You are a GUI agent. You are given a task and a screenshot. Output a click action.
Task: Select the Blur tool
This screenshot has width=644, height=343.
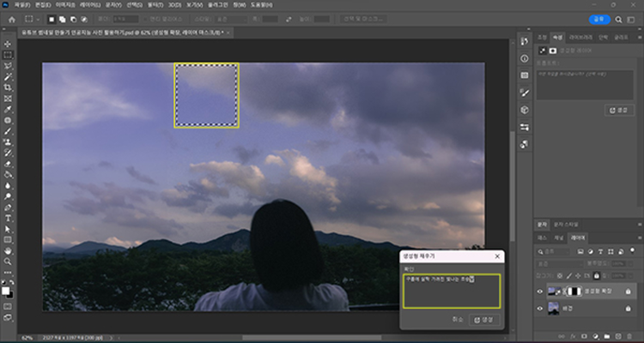point(8,185)
